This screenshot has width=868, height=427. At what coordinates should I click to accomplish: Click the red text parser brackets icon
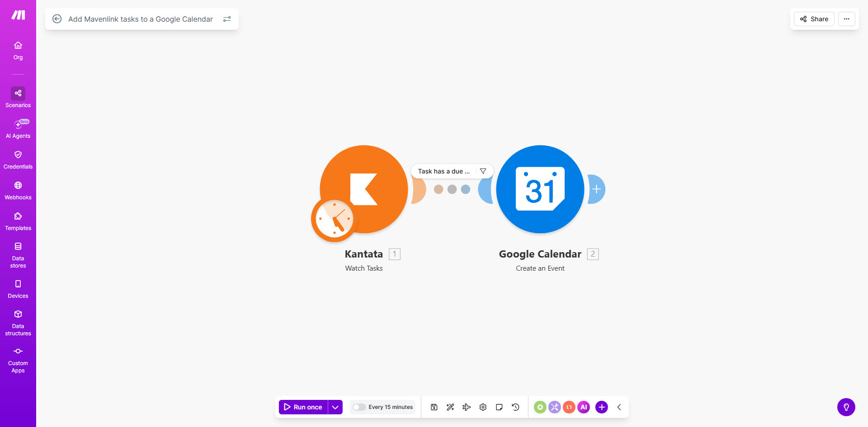point(569,407)
